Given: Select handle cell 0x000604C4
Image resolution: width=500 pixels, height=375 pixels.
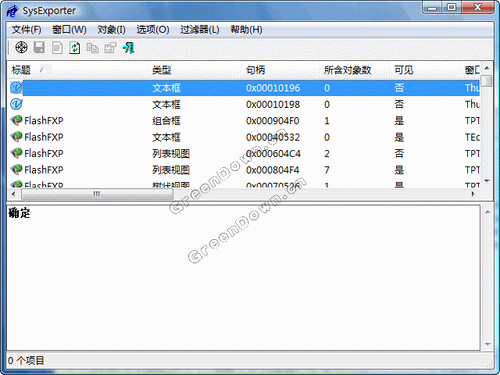Looking at the screenshot, I should [273, 153].
